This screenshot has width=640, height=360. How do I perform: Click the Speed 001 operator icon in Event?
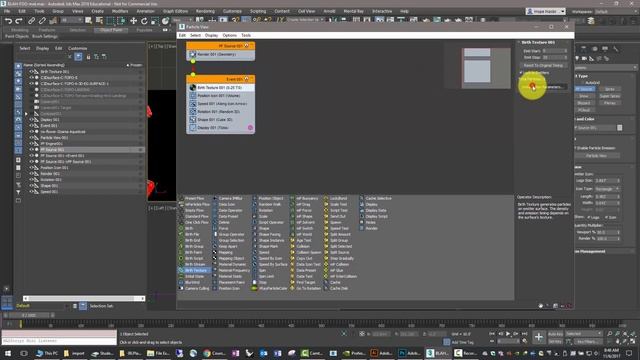tap(193, 104)
